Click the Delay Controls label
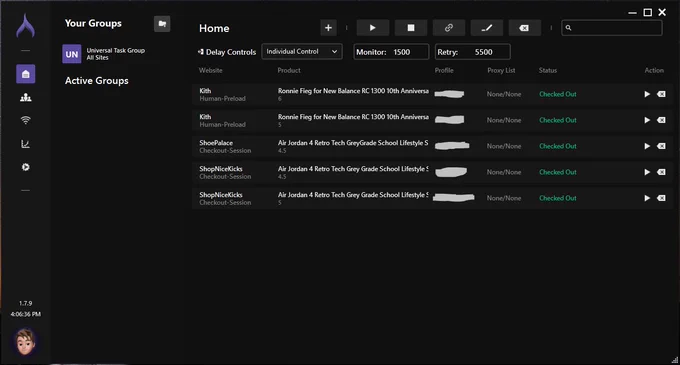Viewport: 680px width, 365px height. pyautogui.click(x=227, y=52)
